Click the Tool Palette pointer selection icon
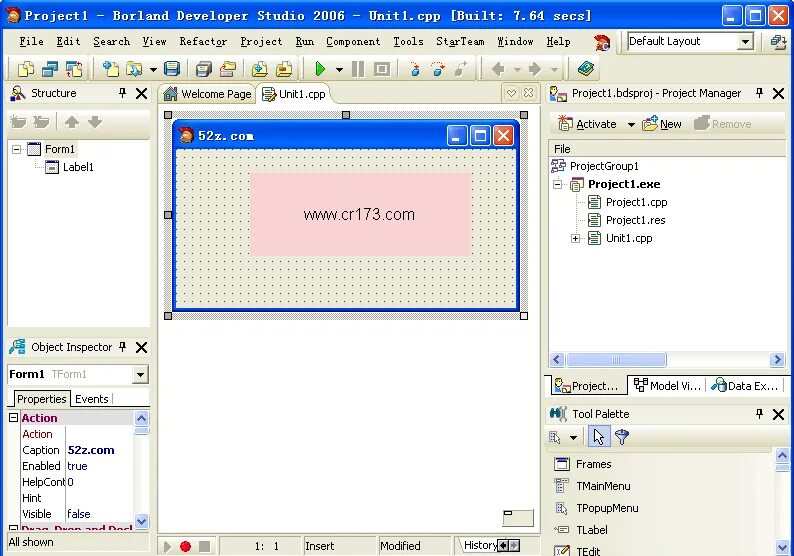 click(x=599, y=436)
